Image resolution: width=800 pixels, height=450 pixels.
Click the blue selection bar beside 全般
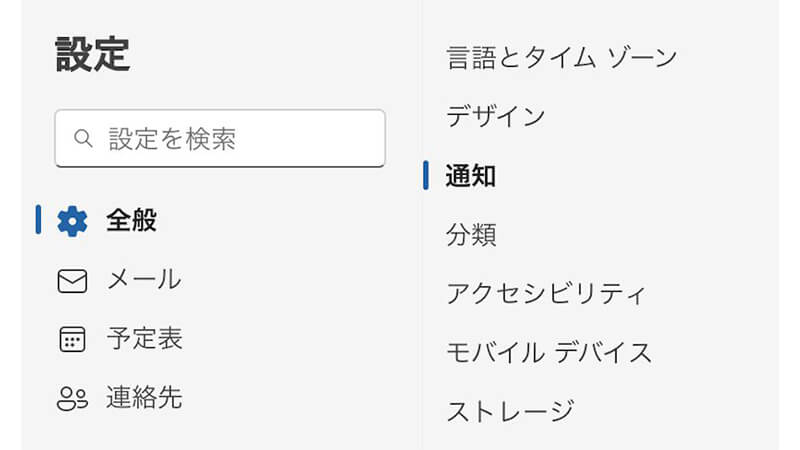pos(38,220)
